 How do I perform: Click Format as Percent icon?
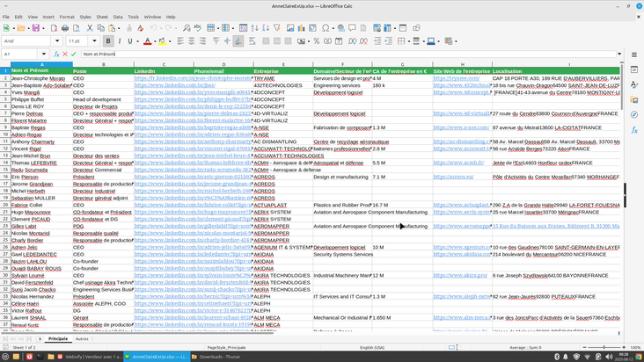pos(317,41)
